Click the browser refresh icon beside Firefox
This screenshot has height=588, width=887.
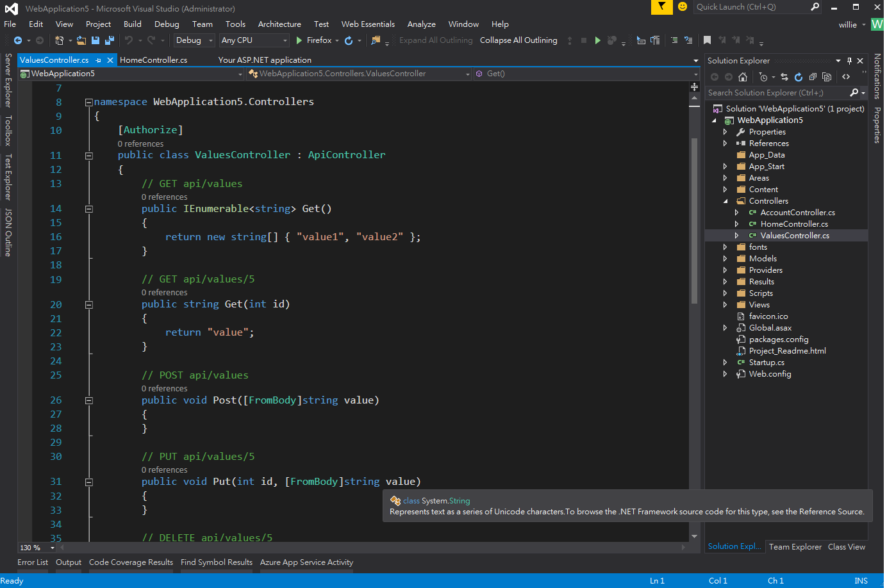[x=349, y=40]
